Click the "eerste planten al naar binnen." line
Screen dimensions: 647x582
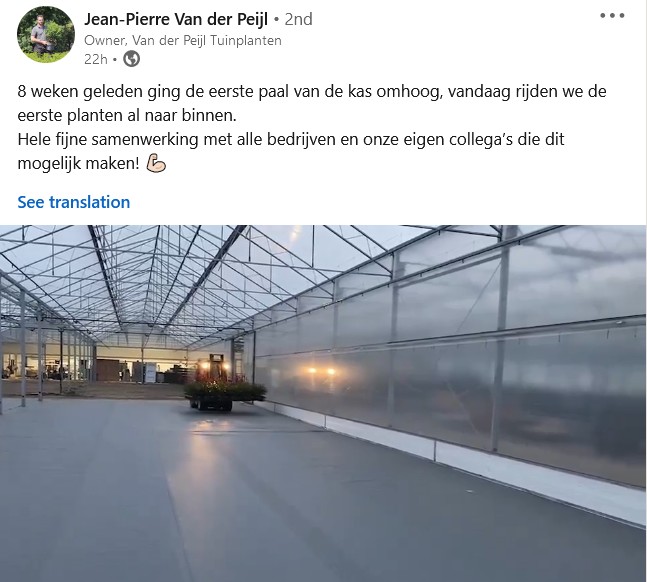click(127, 115)
